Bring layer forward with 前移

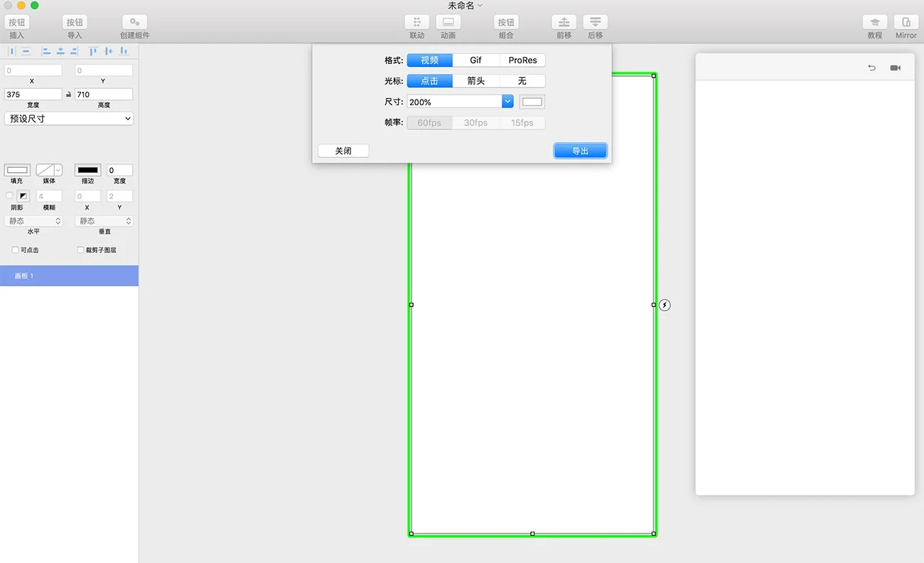coord(564,23)
